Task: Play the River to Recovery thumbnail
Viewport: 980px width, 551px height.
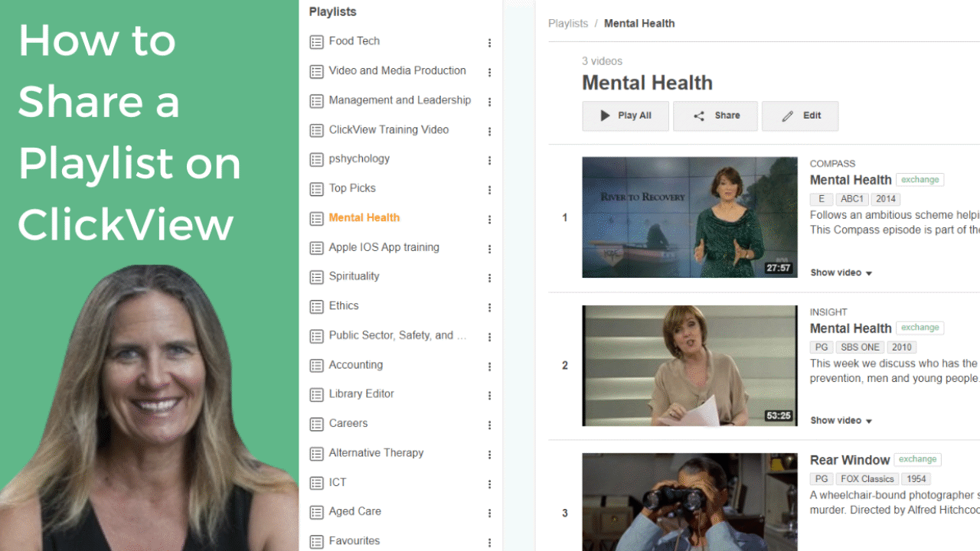Action: 690,217
